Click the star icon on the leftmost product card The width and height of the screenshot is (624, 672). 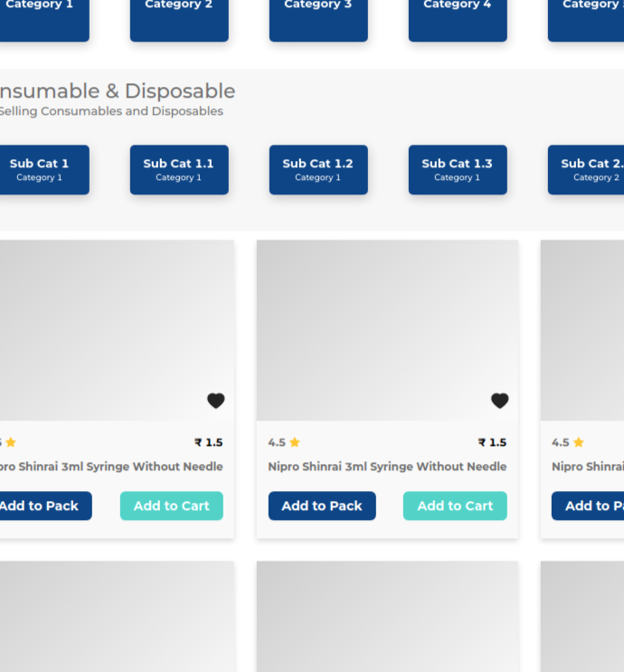pyautogui.click(x=11, y=442)
